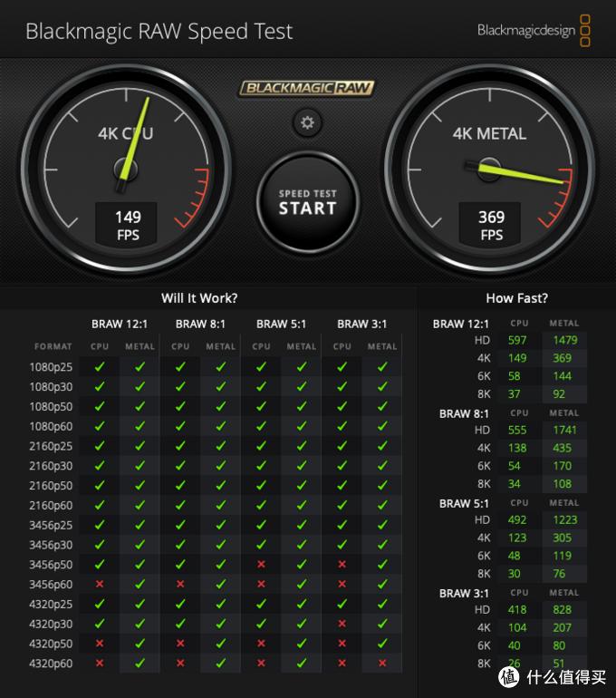Click red cross for 3456p60 BRAW 3:1 CPU

pos(342,584)
